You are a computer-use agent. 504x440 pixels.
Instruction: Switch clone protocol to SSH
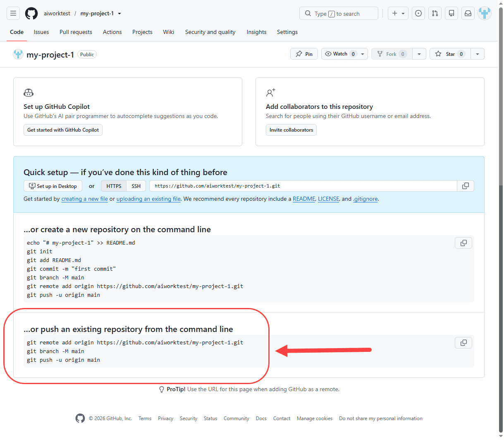(136, 186)
